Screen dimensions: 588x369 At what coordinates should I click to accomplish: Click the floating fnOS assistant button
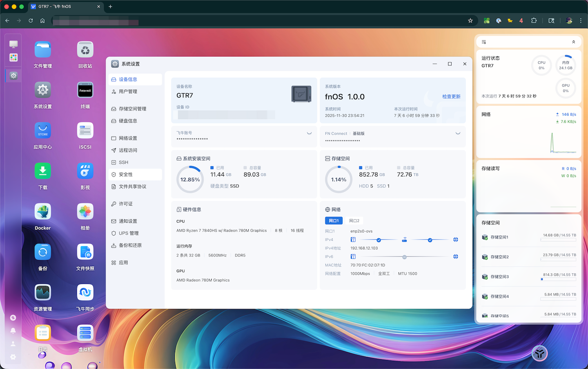tap(539, 353)
